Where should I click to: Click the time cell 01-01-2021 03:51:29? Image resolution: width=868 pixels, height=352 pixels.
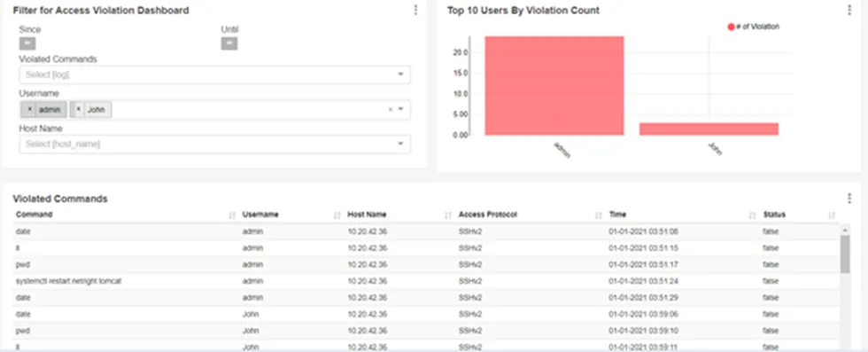click(x=643, y=298)
